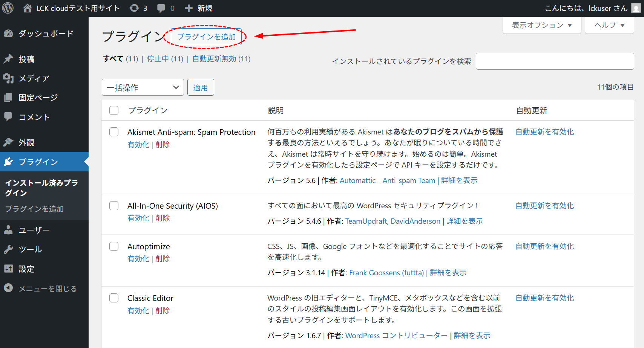Tick the Akismet Anti-spam checkbox

114,132
